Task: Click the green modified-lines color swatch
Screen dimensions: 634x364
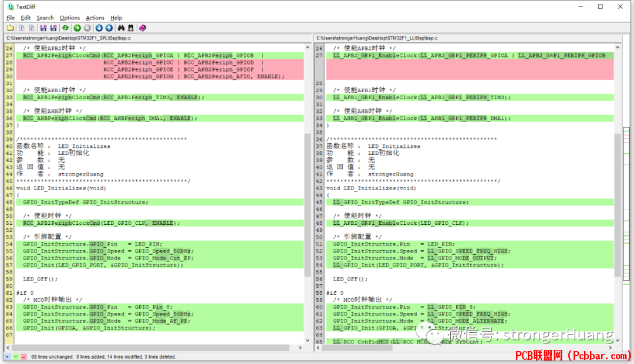Action: pos(15,357)
